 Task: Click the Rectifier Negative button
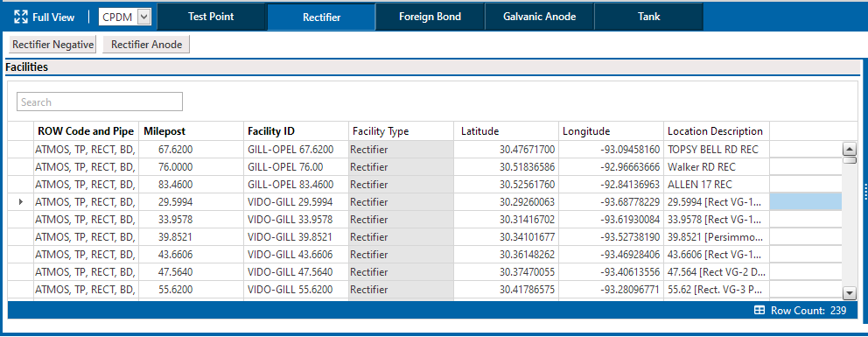tap(53, 45)
